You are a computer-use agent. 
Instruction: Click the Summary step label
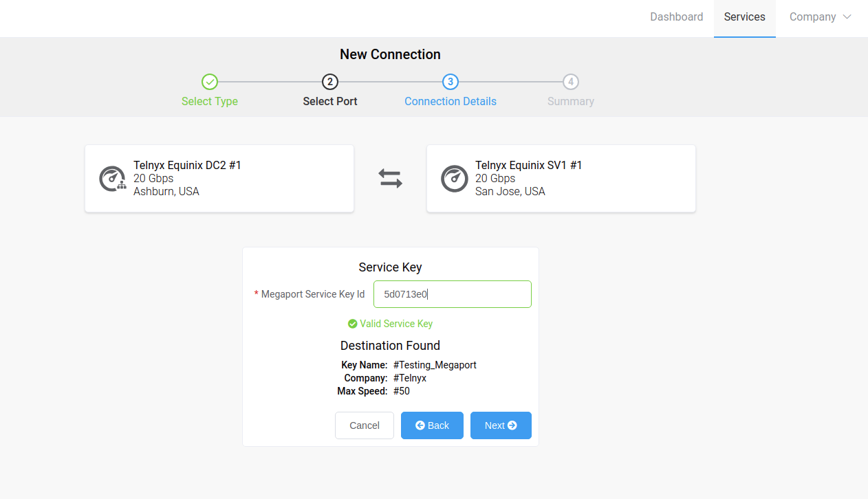570,101
